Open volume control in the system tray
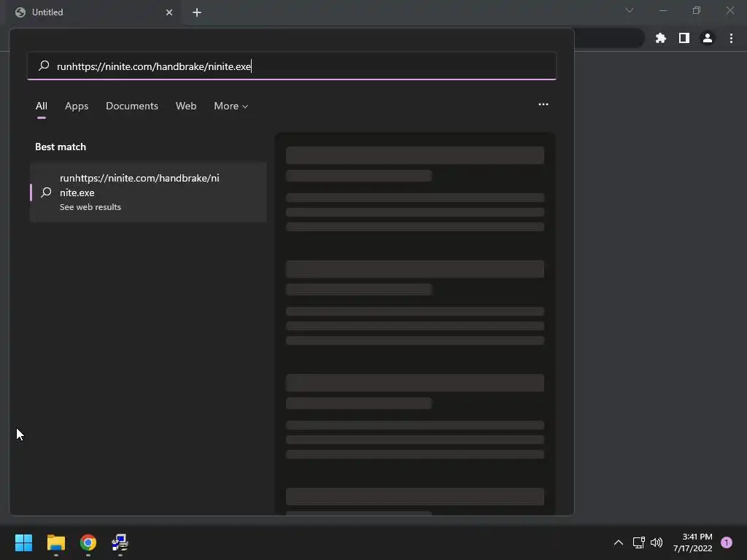Screen dimensions: 747x560 [x=657, y=542]
